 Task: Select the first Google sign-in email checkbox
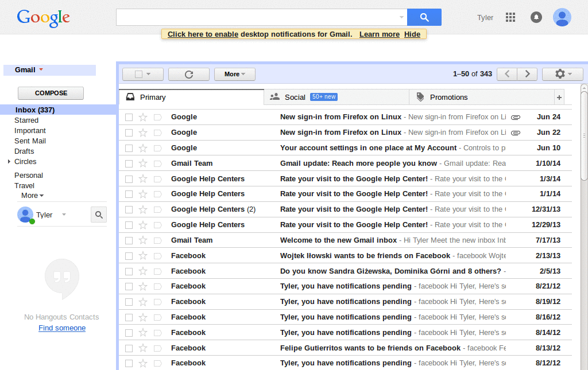tap(129, 117)
